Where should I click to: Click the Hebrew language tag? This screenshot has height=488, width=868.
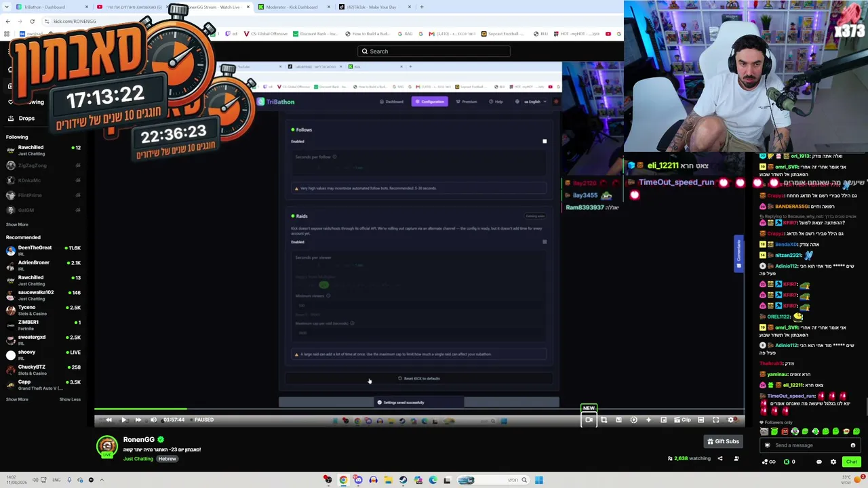click(x=167, y=459)
